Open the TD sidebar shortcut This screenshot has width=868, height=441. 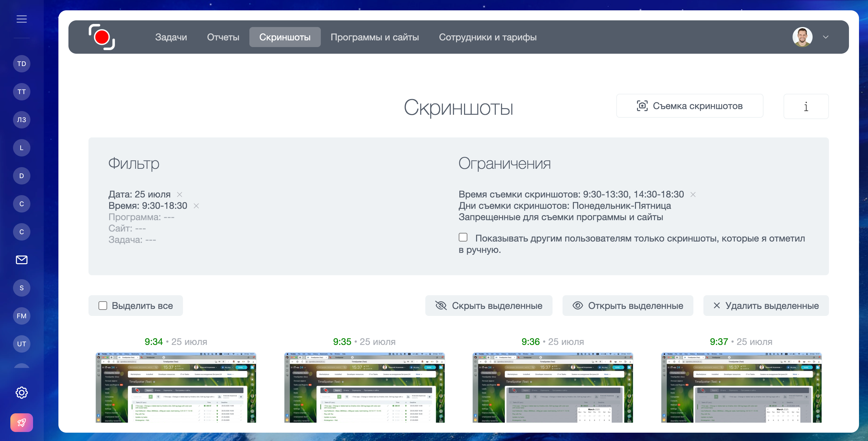click(x=22, y=64)
